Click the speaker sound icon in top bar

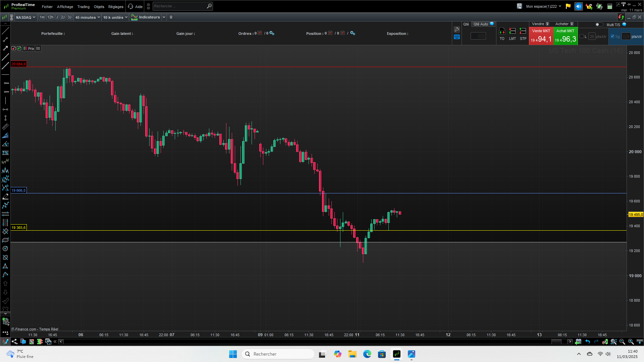click(x=578, y=6)
